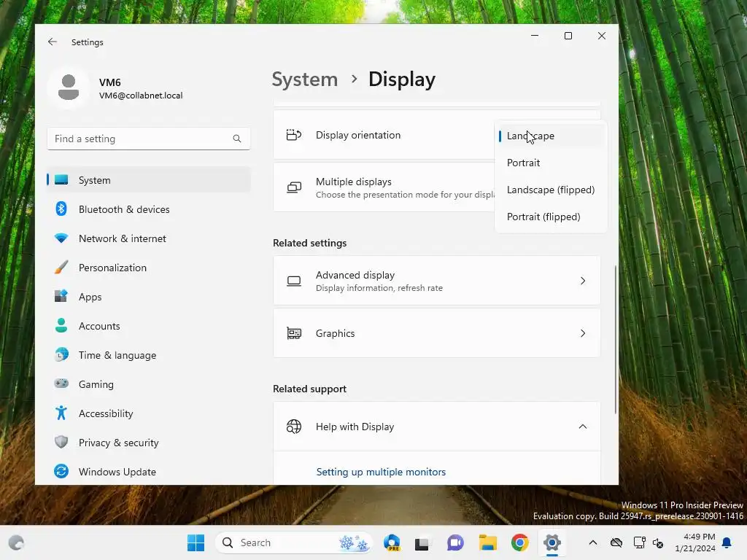Click the taskbar Search box
747x560 pixels.
[x=293, y=542]
